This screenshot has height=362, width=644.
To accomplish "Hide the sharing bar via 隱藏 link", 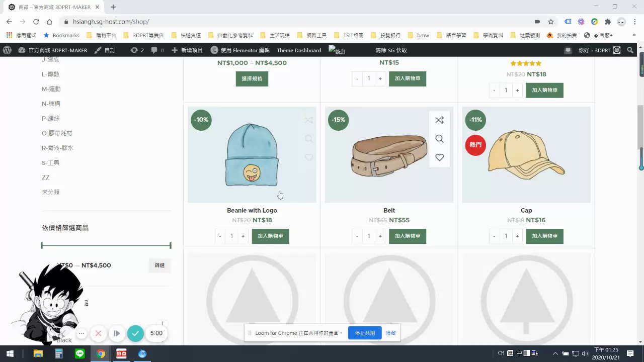I will click(x=391, y=333).
